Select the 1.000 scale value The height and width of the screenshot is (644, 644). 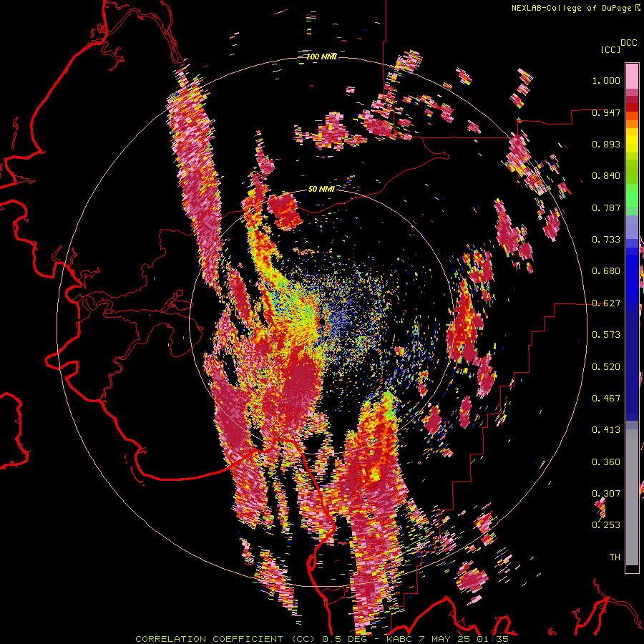click(x=606, y=80)
